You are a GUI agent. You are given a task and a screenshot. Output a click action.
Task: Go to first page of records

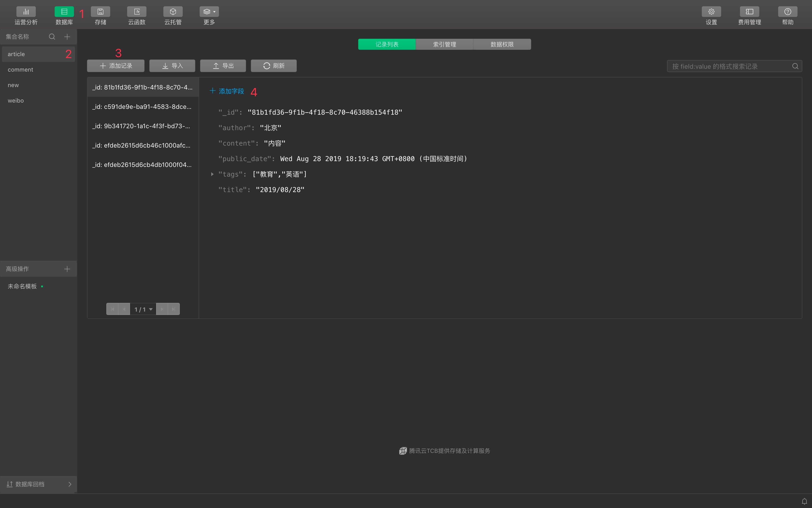[x=112, y=309]
